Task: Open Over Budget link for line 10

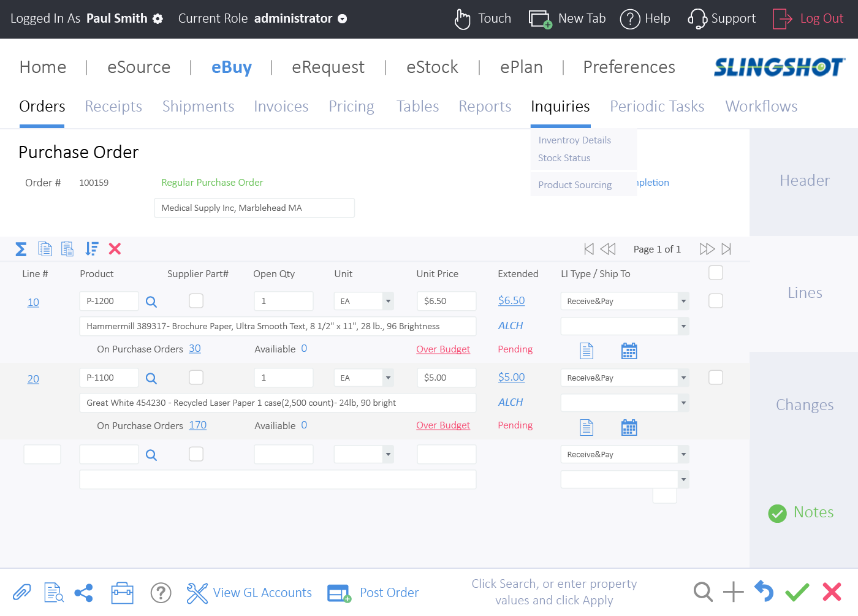Action: [x=443, y=349]
